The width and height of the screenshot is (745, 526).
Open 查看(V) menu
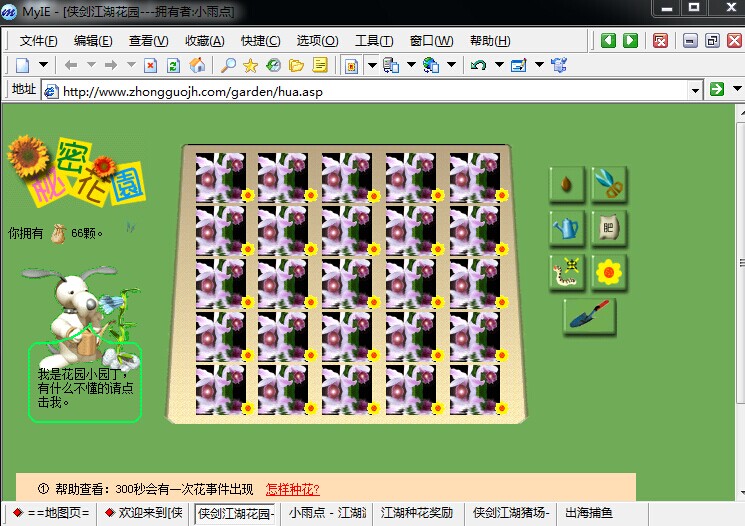(x=148, y=41)
